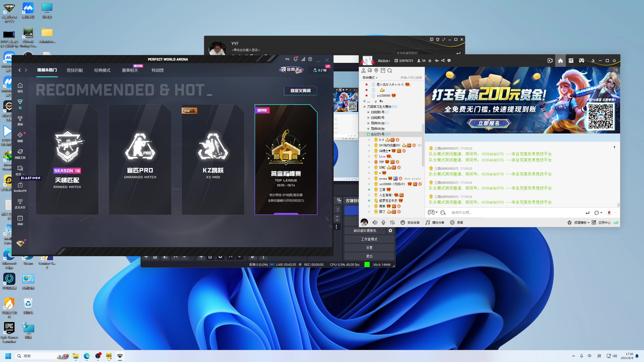Screen dimensions: 644x362
Task: Share the YY channel via share icon
Action: tap(443, 61)
